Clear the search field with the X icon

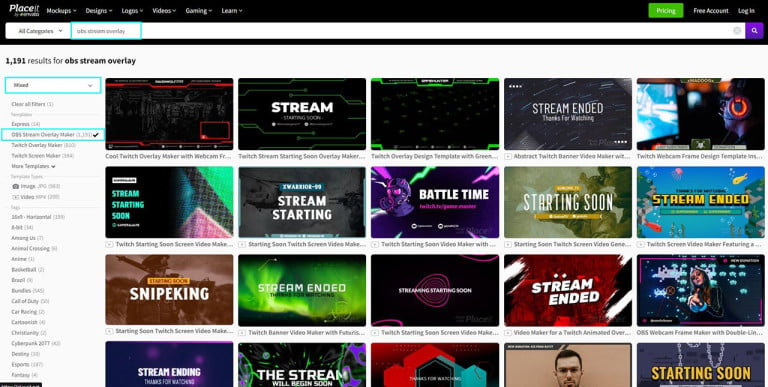[x=737, y=30]
